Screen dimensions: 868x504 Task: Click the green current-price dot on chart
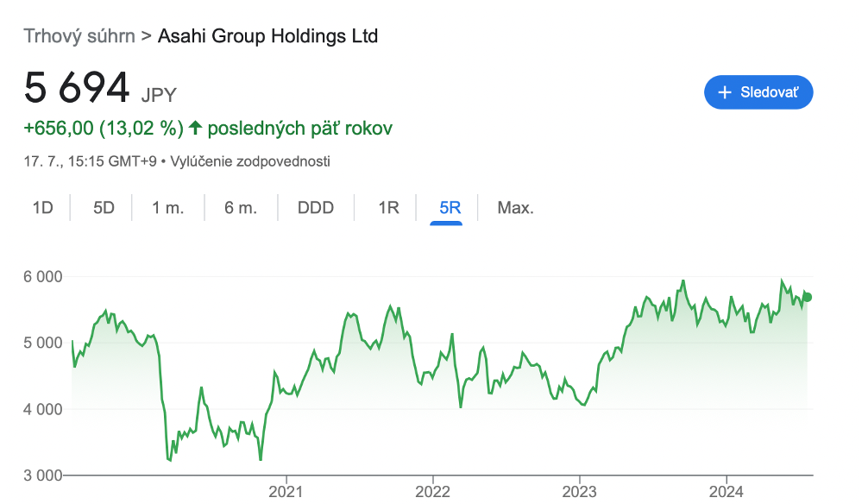(x=807, y=297)
